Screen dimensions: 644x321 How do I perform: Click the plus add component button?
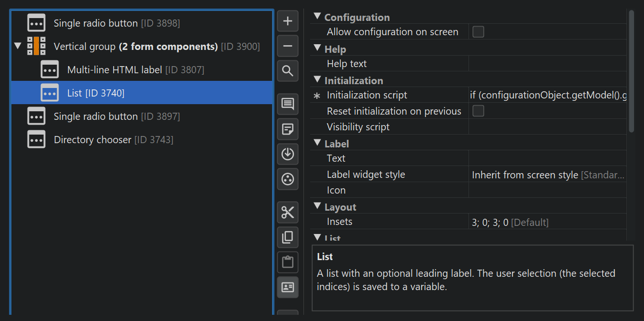pos(288,21)
